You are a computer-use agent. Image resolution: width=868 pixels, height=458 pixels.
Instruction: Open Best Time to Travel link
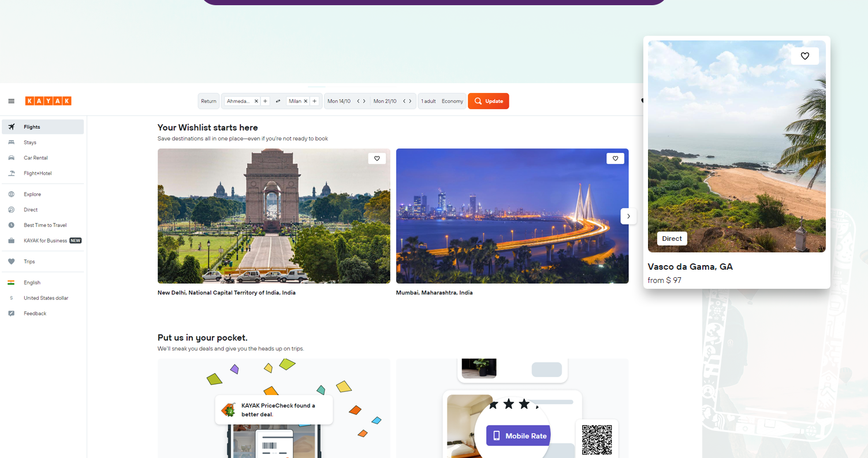pyautogui.click(x=45, y=225)
